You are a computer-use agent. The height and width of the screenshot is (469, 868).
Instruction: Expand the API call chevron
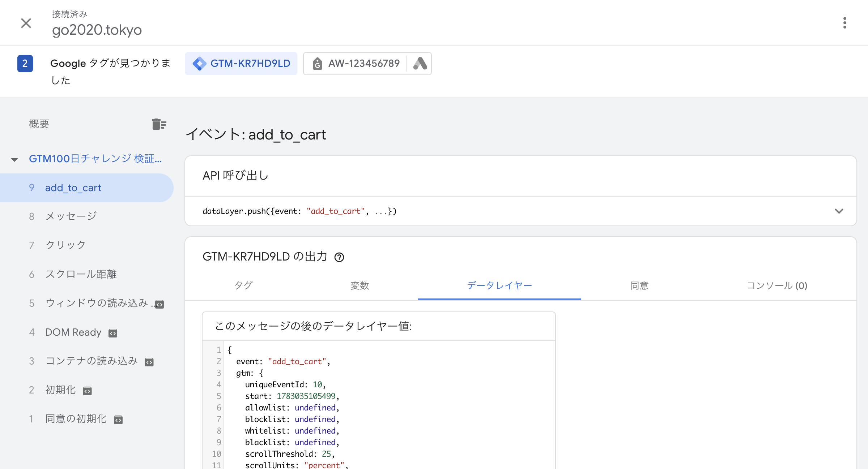[x=839, y=211]
